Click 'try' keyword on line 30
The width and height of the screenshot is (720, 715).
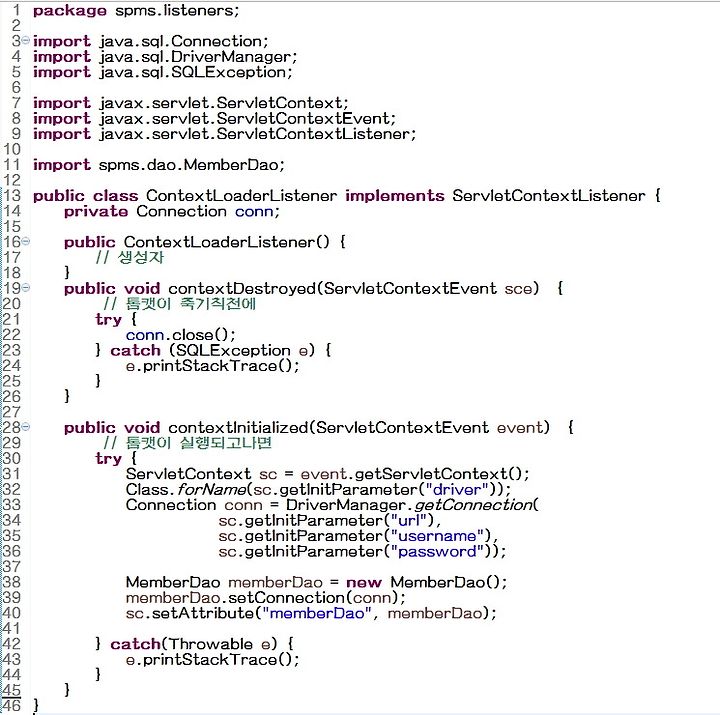pyautogui.click(x=108, y=459)
